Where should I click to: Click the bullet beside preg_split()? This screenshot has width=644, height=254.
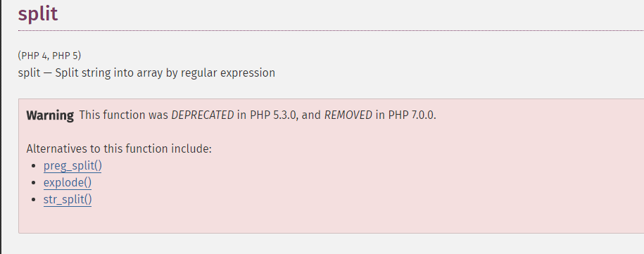point(34,166)
